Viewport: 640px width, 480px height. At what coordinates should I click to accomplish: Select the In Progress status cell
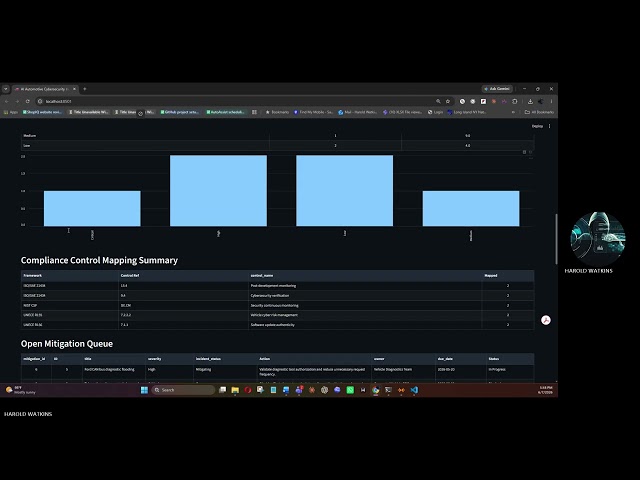pyautogui.click(x=510, y=371)
